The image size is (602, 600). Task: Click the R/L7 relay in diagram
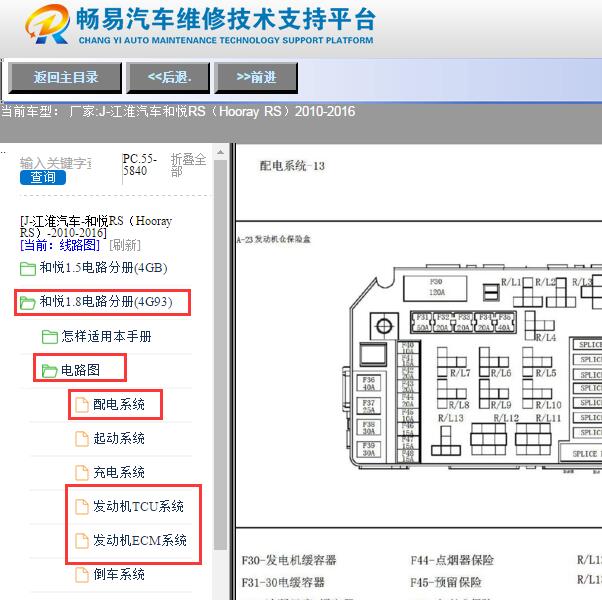click(x=452, y=362)
